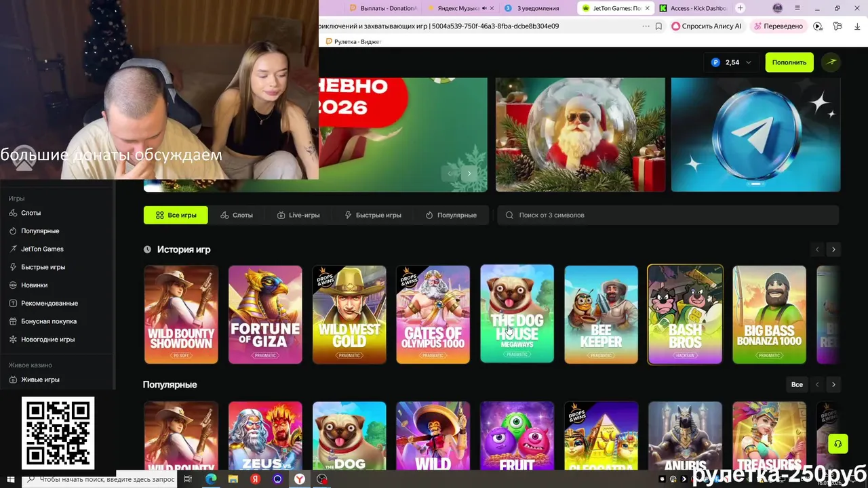Open the browser hamburger menu
This screenshot has width=868, height=488.
pyautogui.click(x=797, y=8)
